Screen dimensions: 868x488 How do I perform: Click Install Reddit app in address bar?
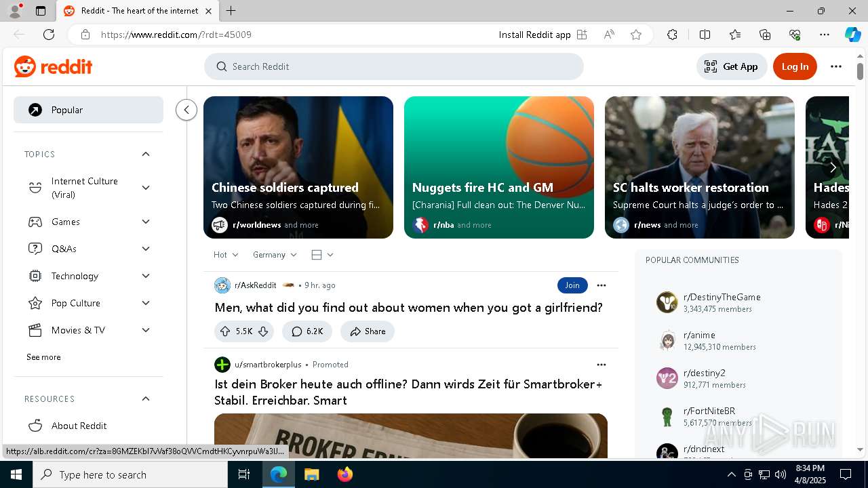542,35
